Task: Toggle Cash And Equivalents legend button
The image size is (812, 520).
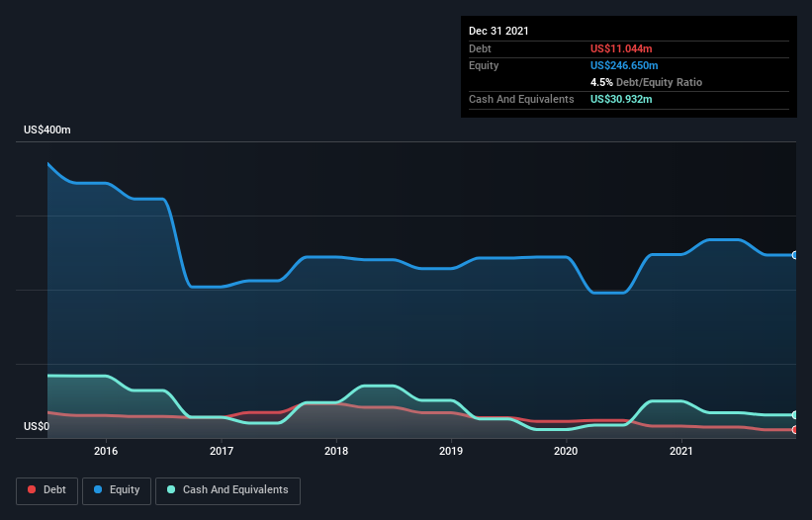Action: pos(227,490)
